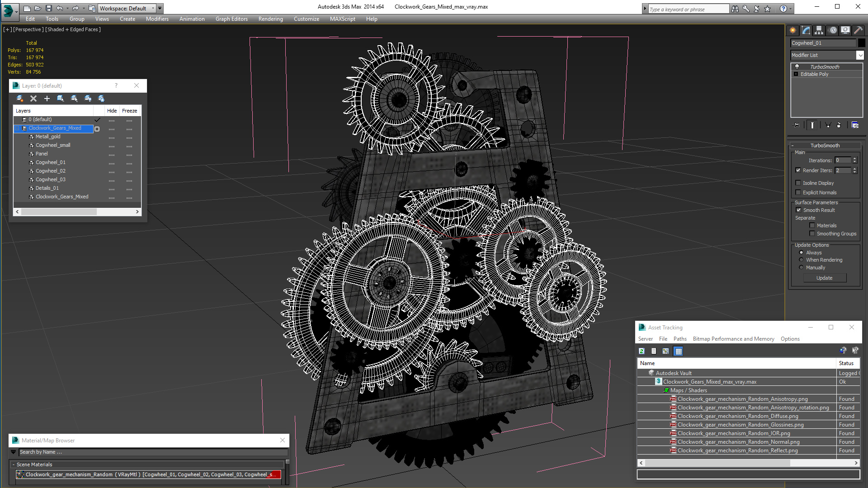The height and width of the screenshot is (488, 868).
Task: Click the Perspective viewport label
Action: (28, 29)
